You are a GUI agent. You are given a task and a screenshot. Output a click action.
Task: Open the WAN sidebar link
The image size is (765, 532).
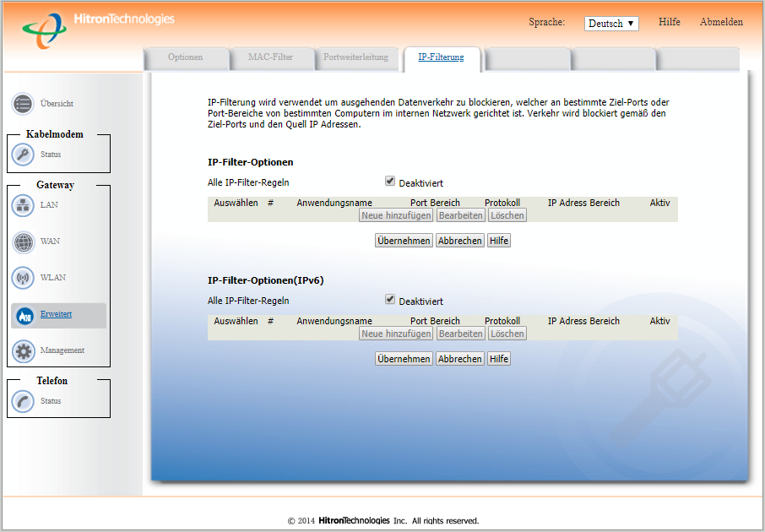[51, 242]
